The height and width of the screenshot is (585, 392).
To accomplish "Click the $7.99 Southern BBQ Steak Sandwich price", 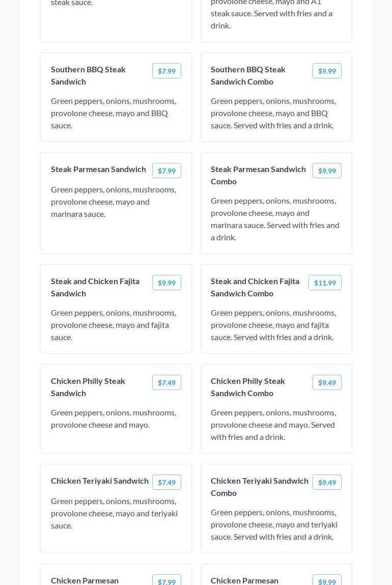I will tap(166, 71).
